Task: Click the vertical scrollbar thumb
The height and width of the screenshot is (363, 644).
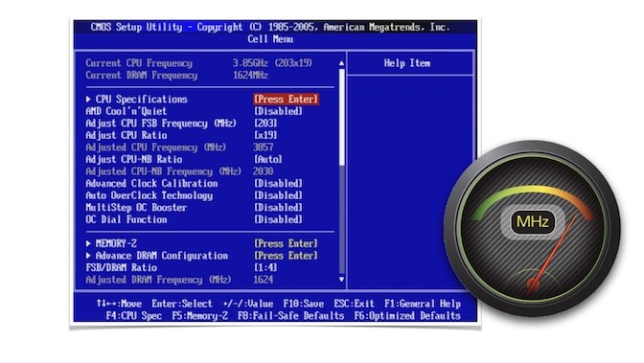Action: tap(342, 117)
